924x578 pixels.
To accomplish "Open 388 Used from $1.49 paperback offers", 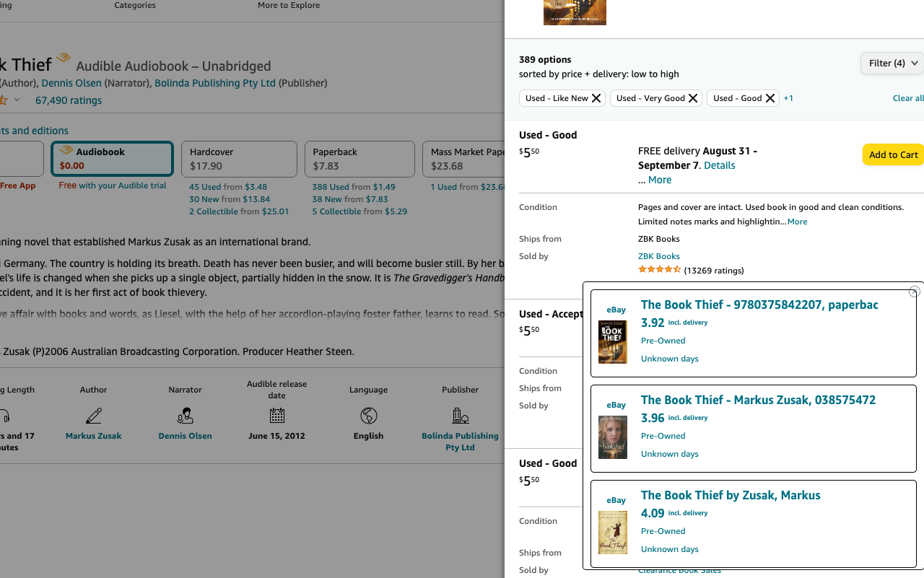I will [x=354, y=187].
